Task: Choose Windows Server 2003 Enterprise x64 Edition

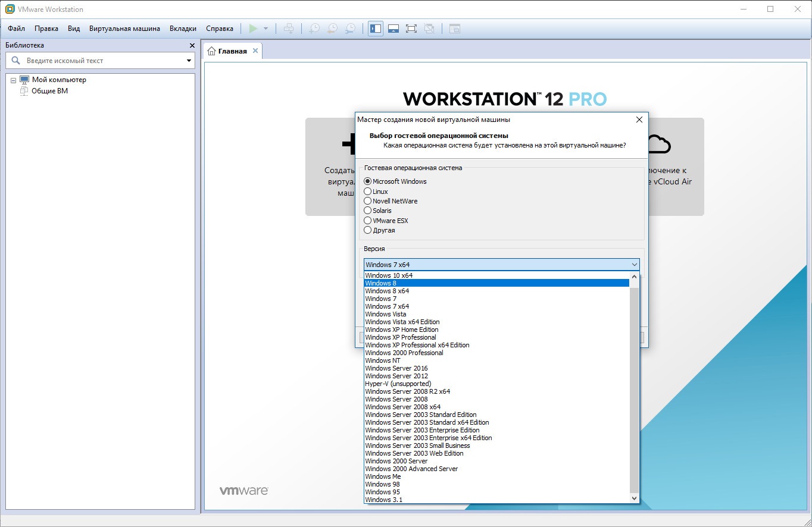Action: pos(496,438)
